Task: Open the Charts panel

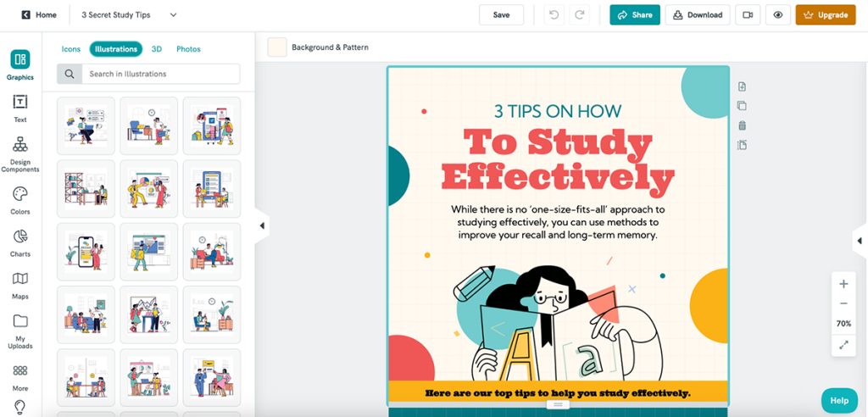Action: [20, 236]
